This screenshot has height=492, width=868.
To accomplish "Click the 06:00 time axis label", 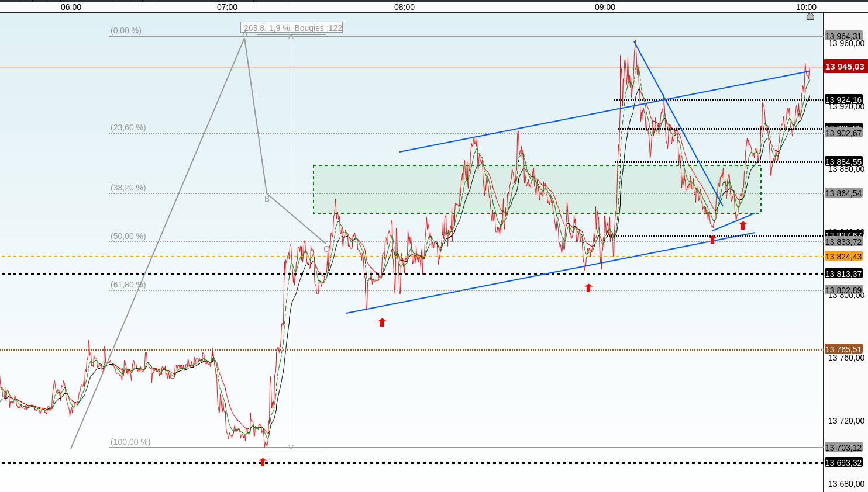I will click(71, 7).
